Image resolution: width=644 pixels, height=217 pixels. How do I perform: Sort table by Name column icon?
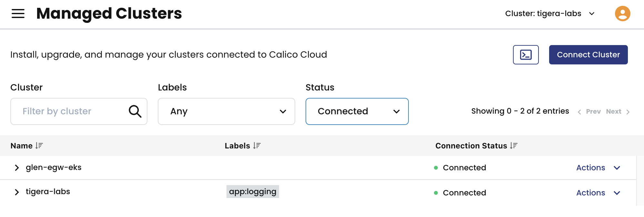pos(39,146)
